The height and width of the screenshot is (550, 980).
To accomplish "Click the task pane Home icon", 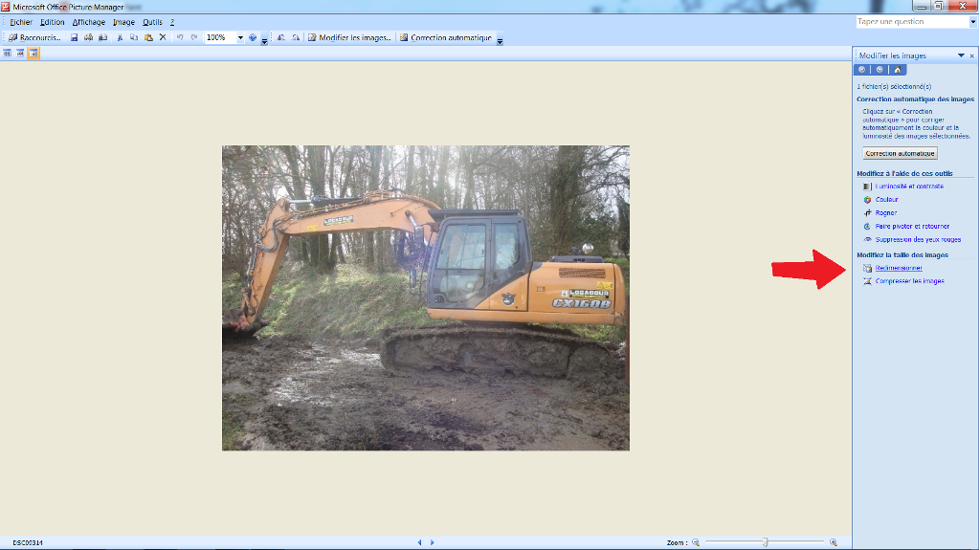I will pyautogui.click(x=898, y=70).
